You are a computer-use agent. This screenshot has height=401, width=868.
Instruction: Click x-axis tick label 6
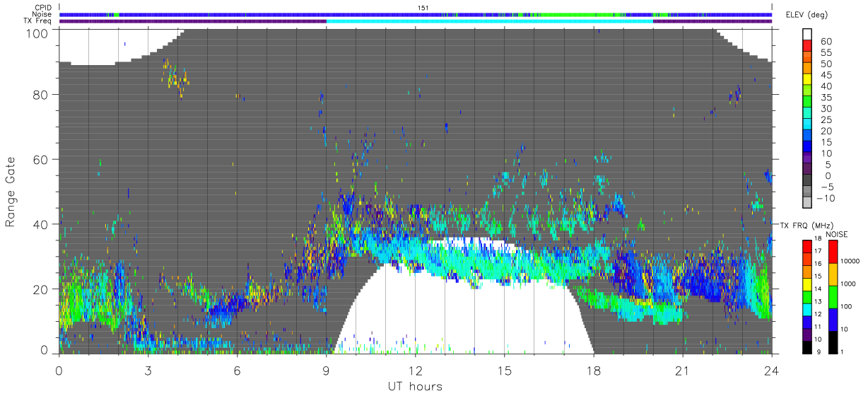(x=237, y=371)
